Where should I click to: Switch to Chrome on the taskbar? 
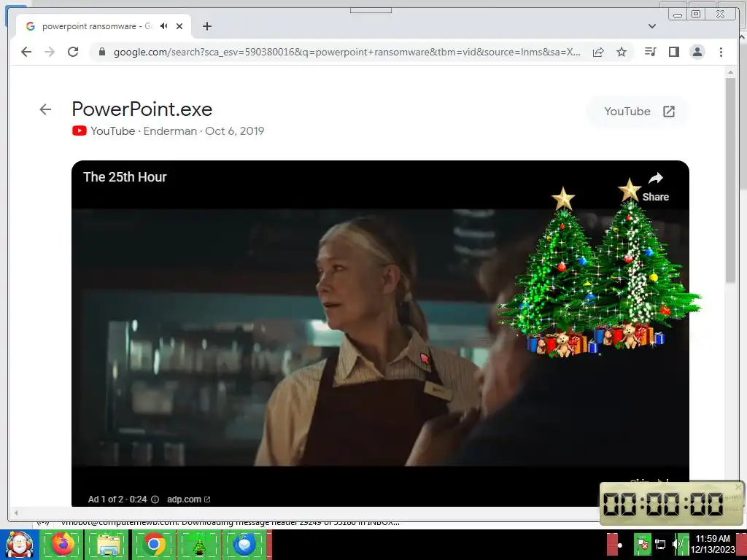(x=153, y=545)
